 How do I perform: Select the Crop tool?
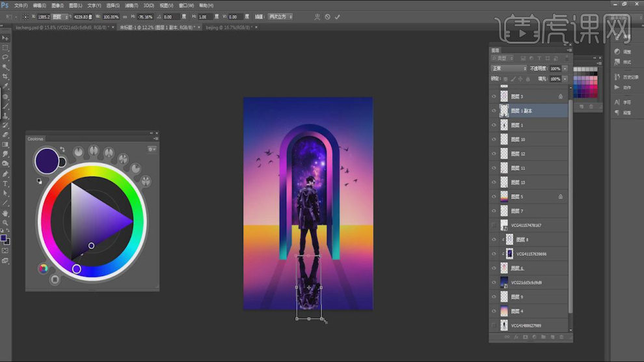(5, 76)
